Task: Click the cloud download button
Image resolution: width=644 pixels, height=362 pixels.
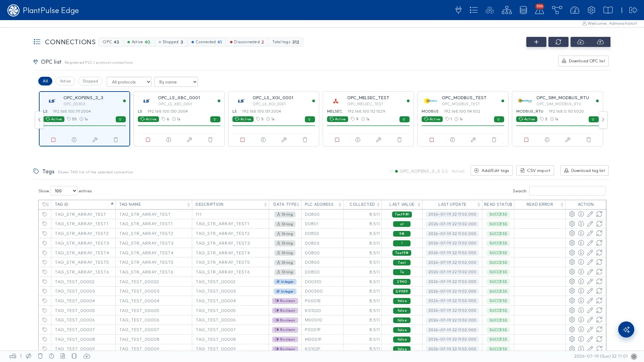Action: pos(581,42)
